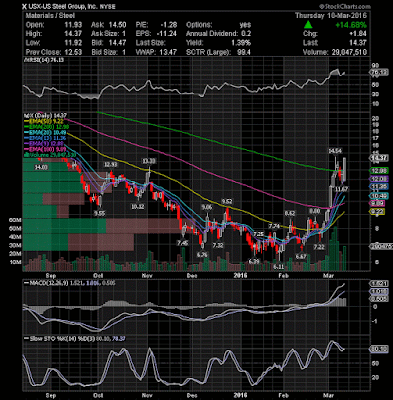The image size is (393, 400).
Task: Click the 8.62 high annotation in February
Action: pyautogui.click(x=290, y=213)
